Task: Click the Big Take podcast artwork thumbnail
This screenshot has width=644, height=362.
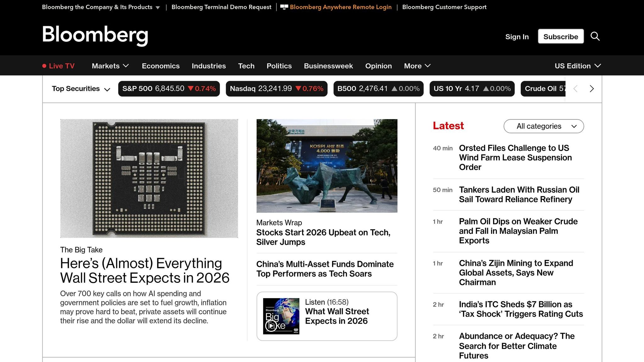Action: [281, 316]
